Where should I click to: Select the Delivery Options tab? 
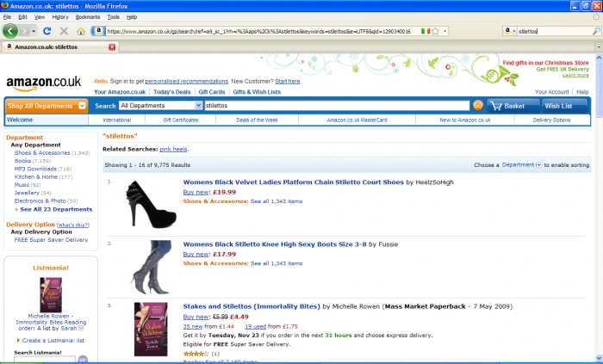point(551,120)
